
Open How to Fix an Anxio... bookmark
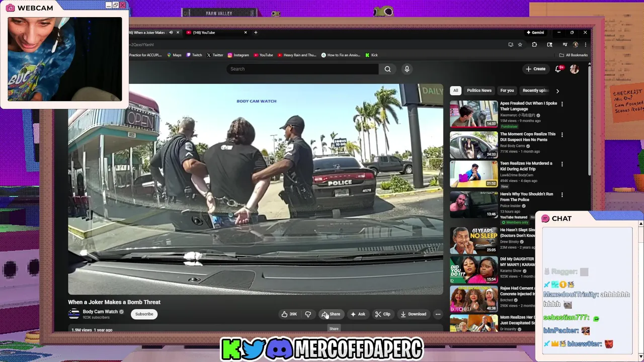point(340,55)
